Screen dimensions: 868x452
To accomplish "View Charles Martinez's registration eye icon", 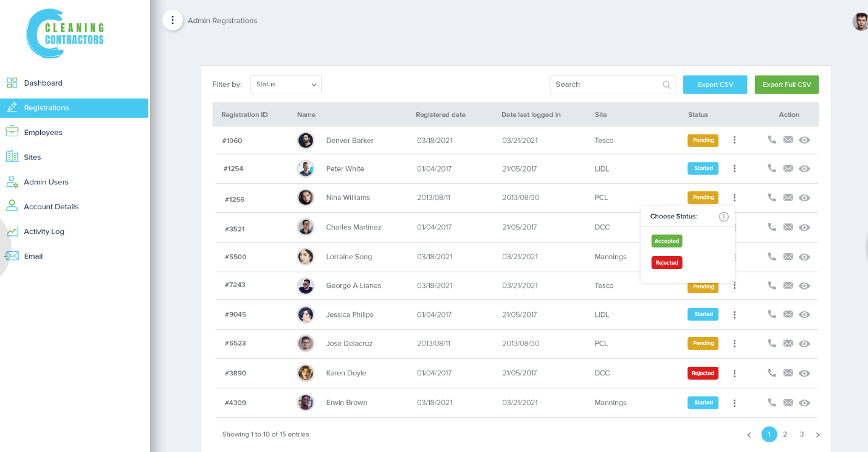I will [x=805, y=227].
